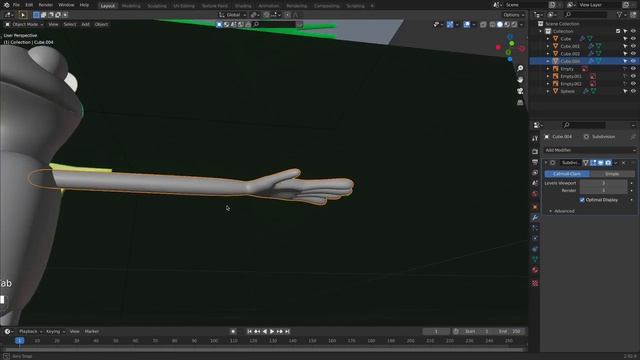Play animation forward in timeline
Image resolution: width=640 pixels, height=360 pixels.
tap(272, 331)
